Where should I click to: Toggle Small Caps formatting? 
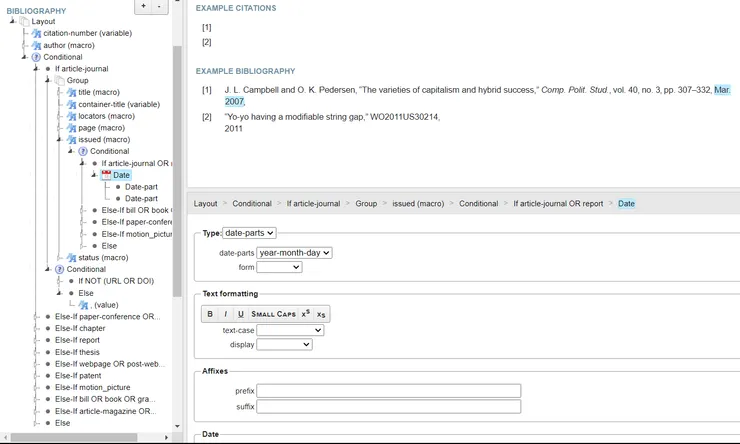pyautogui.click(x=273, y=314)
